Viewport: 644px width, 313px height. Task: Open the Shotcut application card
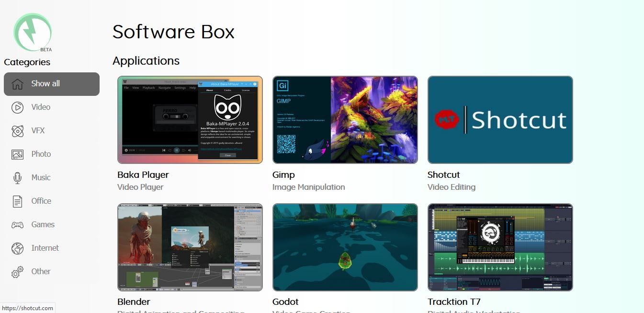click(x=500, y=119)
